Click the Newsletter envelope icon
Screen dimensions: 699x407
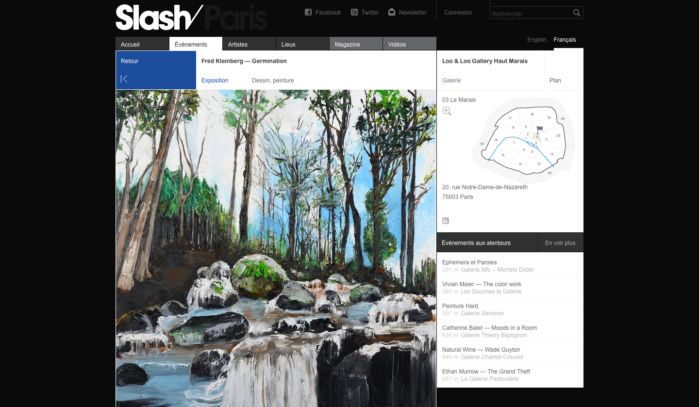391,12
